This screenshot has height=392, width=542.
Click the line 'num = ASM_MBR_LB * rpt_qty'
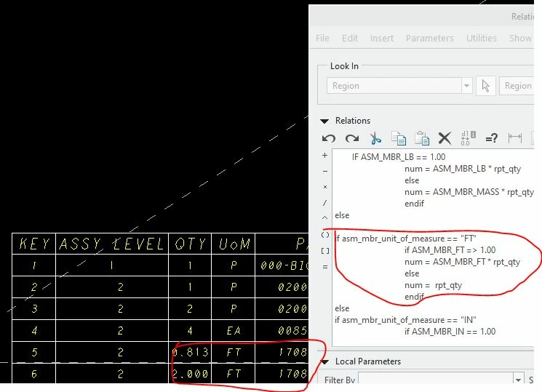[463, 169]
